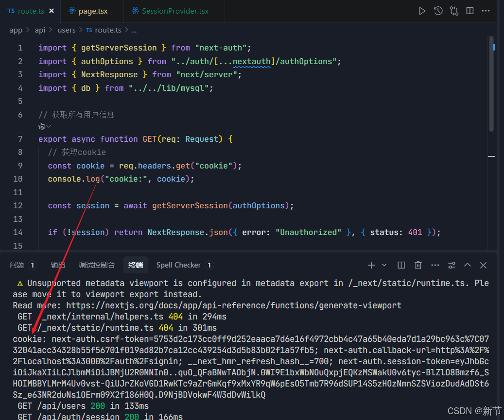The width and height of the screenshot is (504, 420).
Task: Kill terminal with the trash icon
Action: [418, 265]
